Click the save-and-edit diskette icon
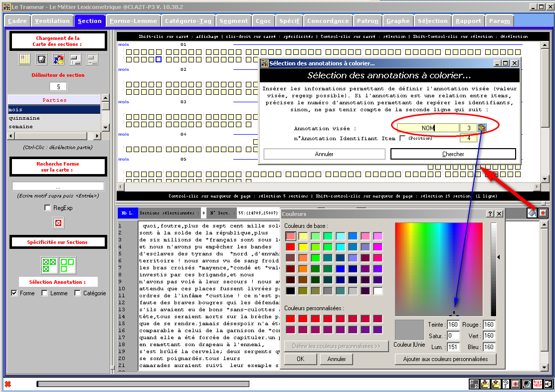 [41, 59]
